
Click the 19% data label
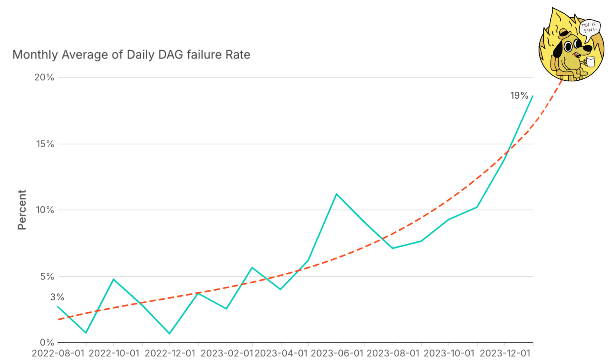[519, 96]
